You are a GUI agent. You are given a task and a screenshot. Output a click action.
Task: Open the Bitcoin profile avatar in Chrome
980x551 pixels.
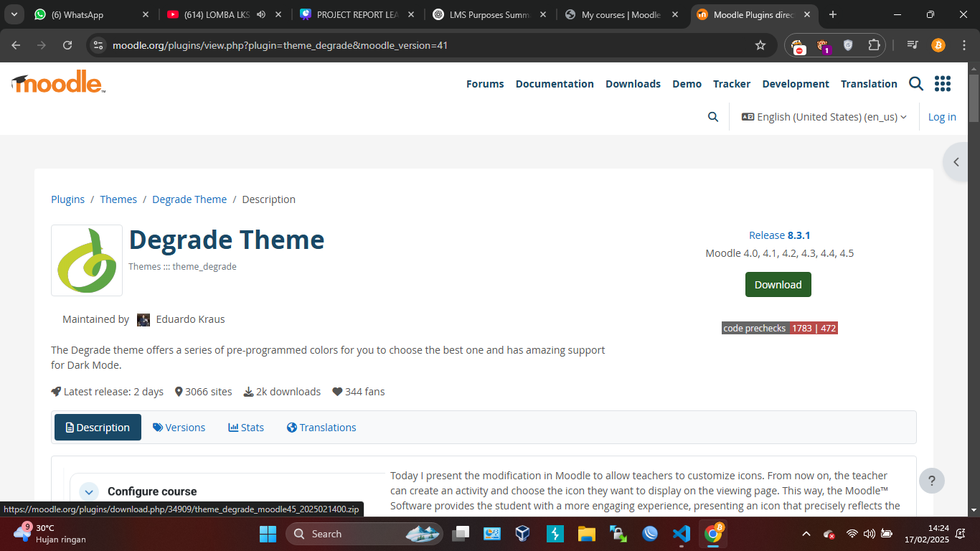(938, 45)
